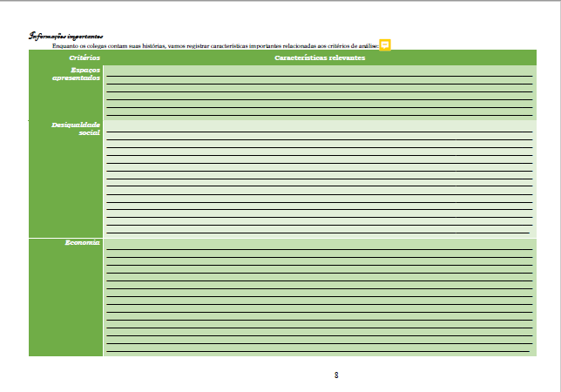Viewport: 561px width, 392px height.
Task: Select the 'Economia' criterion label
Action: click(82, 242)
